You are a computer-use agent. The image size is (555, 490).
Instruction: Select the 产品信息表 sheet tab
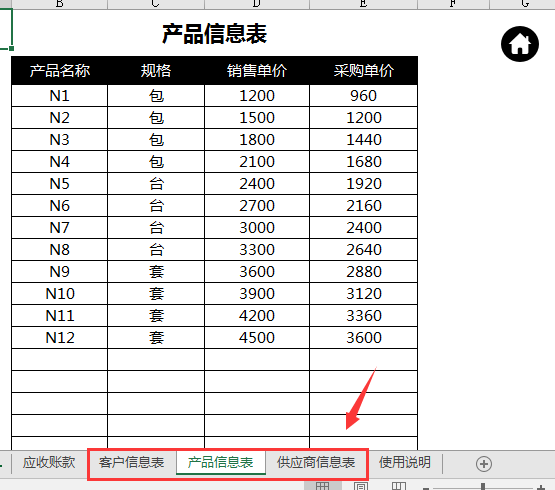pos(220,462)
